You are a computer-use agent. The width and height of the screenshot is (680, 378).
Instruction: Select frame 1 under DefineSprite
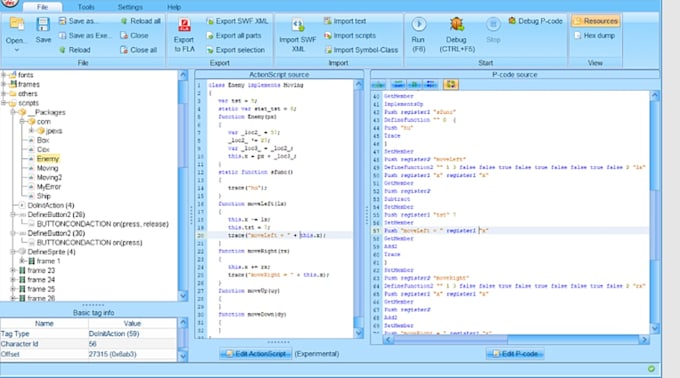tap(48, 261)
